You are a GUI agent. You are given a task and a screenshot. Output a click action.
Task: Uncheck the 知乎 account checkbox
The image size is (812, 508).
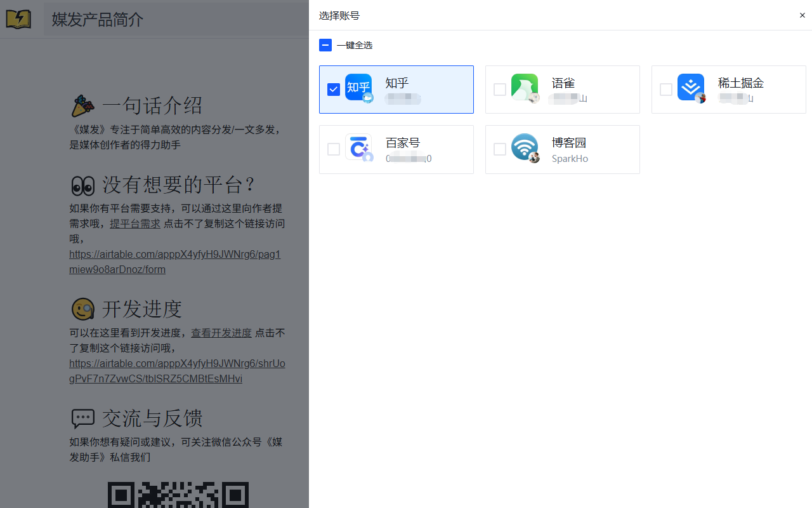click(x=333, y=90)
